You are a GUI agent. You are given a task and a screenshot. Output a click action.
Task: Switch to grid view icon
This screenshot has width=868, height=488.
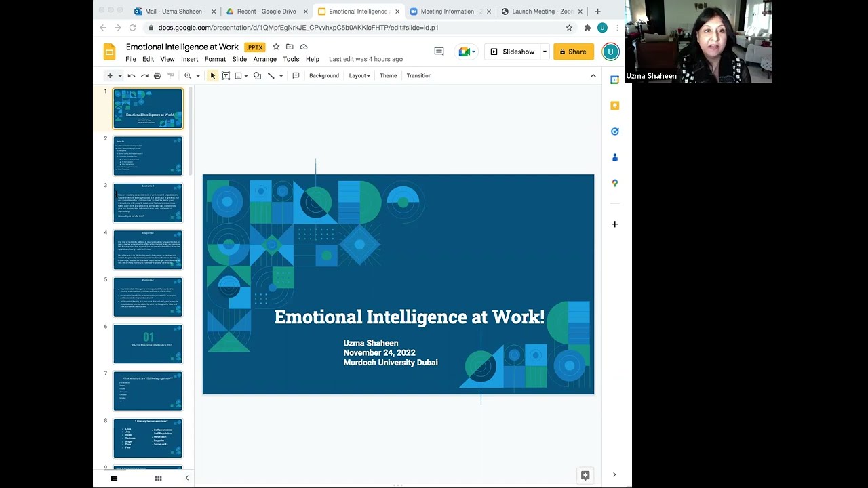coord(158,479)
